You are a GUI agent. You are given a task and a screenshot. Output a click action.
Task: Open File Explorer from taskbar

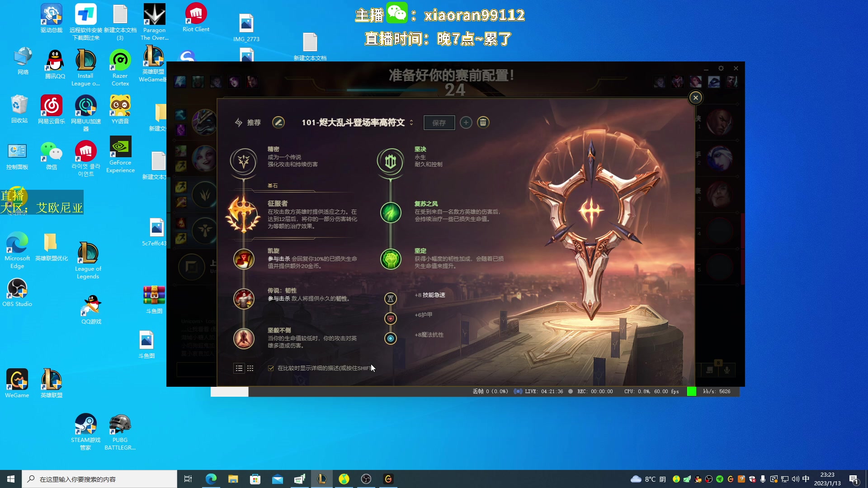point(233,479)
